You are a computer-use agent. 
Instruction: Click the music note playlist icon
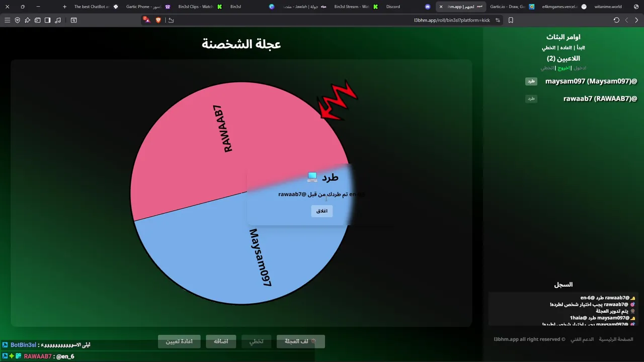coord(58,20)
